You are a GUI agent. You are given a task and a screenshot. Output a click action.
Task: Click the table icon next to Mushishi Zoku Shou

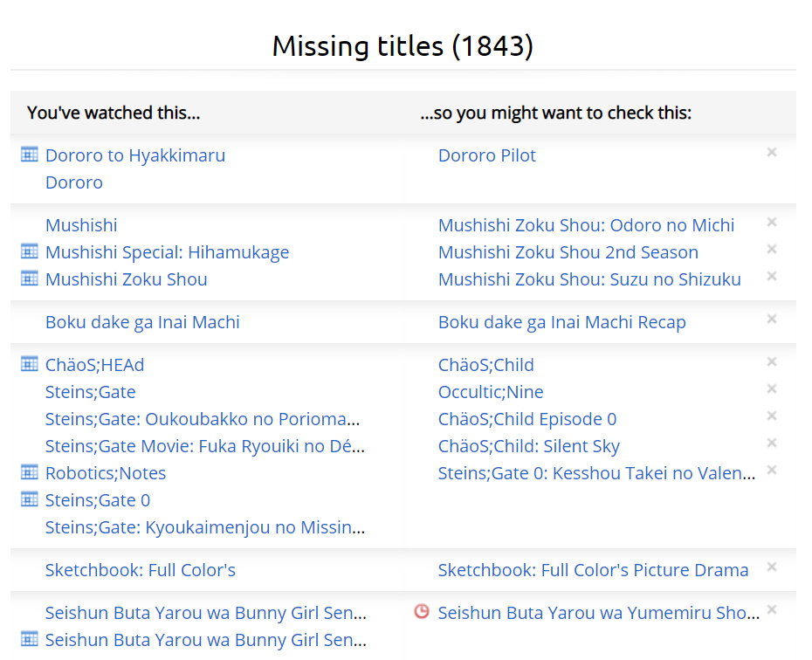(29, 278)
